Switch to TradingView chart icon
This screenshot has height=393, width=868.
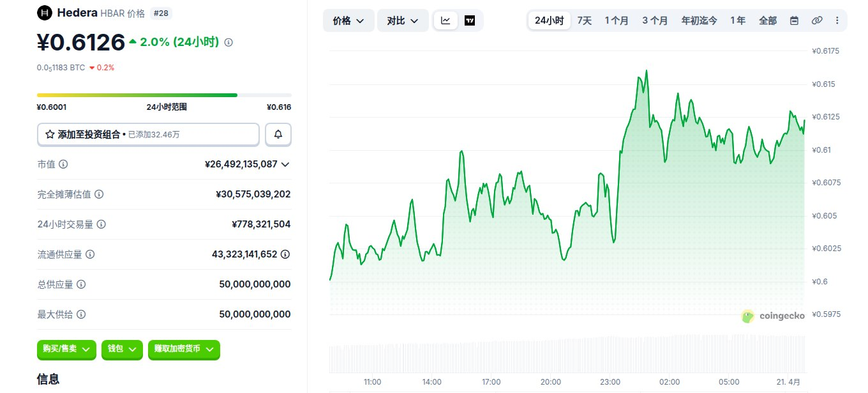click(x=470, y=20)
